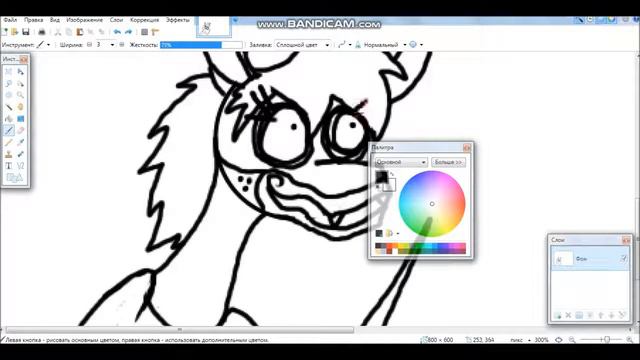Select the Ellipse Select tool
640x360 pixels.
tap(9, 96)
